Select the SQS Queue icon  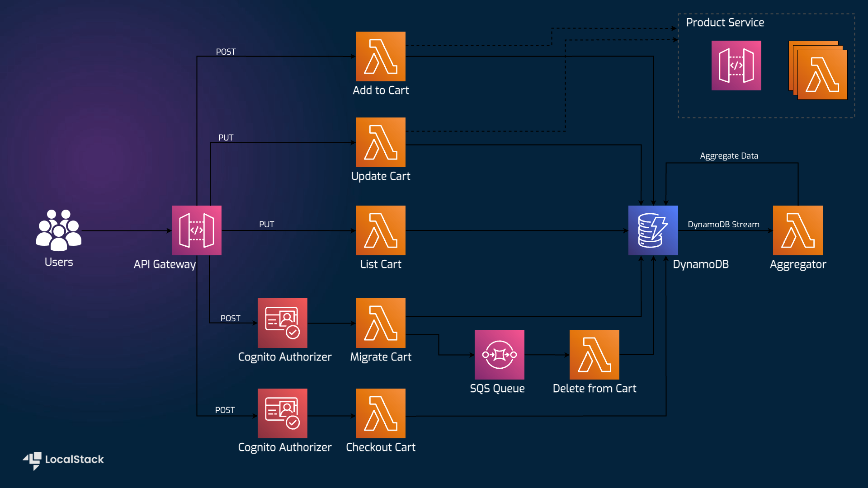coord(499,355)
